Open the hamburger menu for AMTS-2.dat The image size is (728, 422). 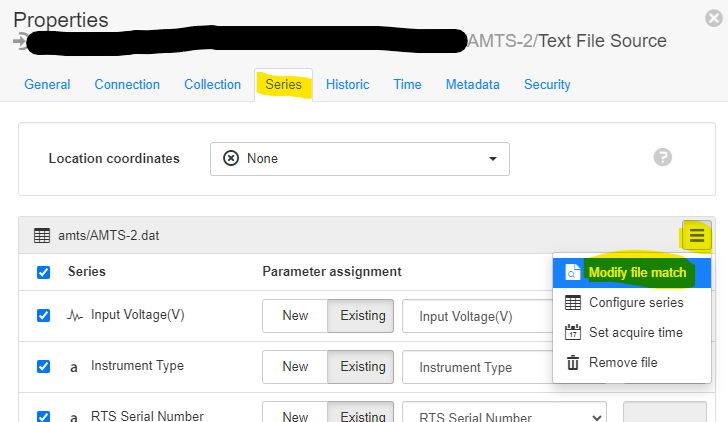tap(697, 236)
